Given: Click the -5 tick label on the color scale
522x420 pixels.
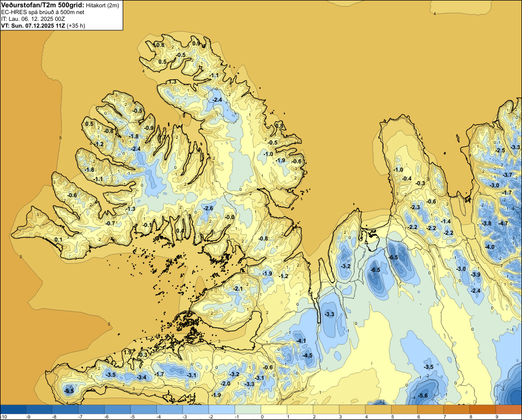Looking at the screenshot, I should click(x=132, y=417).
